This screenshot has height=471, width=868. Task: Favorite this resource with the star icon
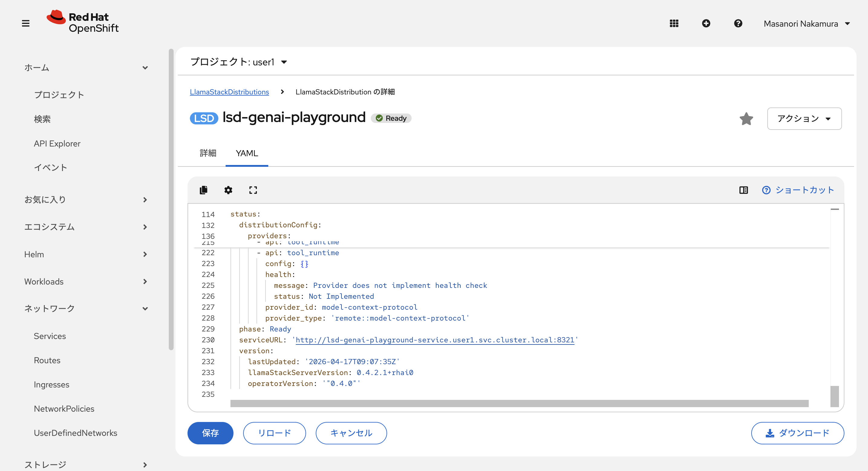click(746, 119)
